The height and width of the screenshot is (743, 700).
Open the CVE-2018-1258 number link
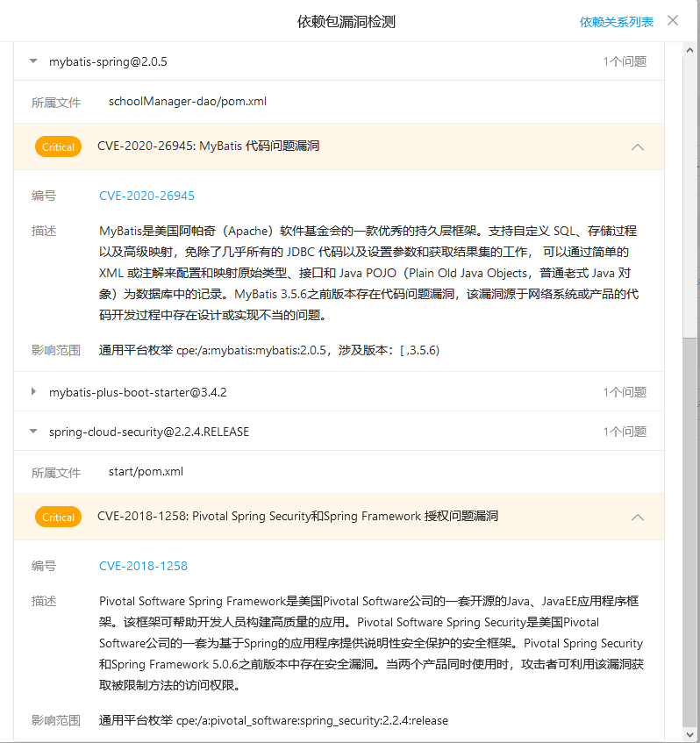coord(143,566)
